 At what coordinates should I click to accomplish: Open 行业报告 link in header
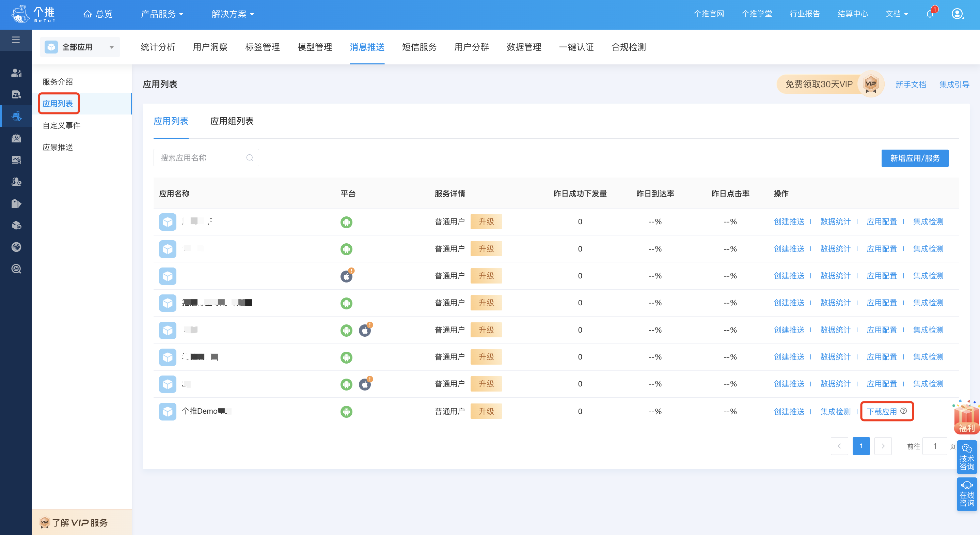pyautogui.click(x=805, y=14)
